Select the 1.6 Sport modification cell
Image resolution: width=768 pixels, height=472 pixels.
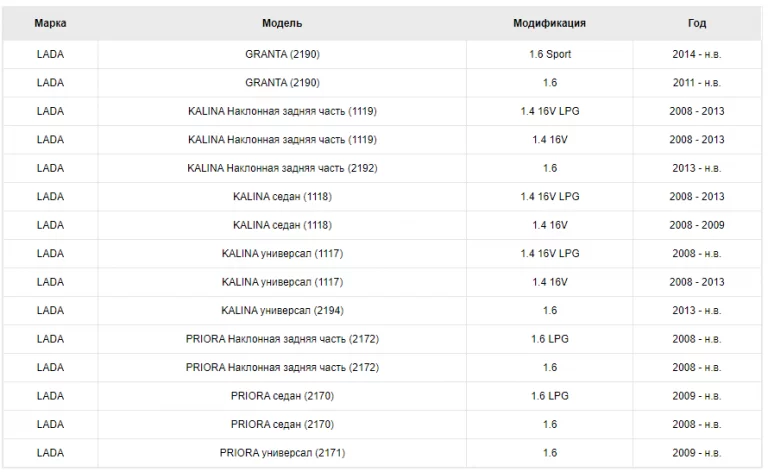[x=550, y=54]
